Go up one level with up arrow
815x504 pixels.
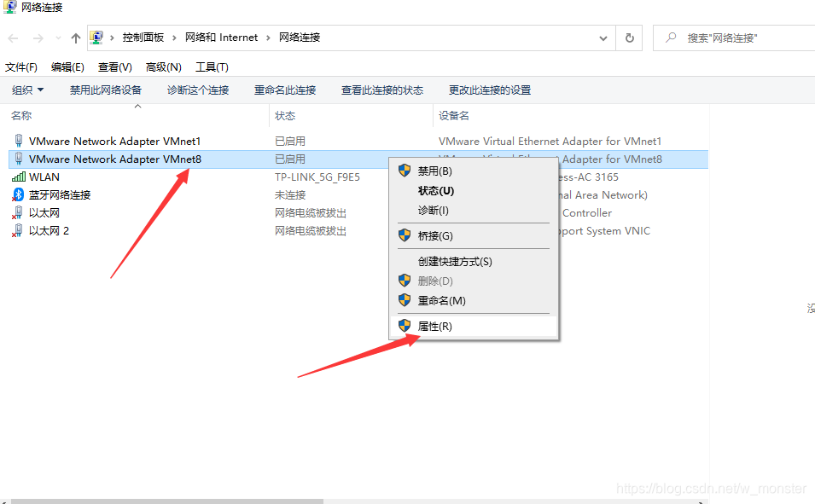[76, 38]
